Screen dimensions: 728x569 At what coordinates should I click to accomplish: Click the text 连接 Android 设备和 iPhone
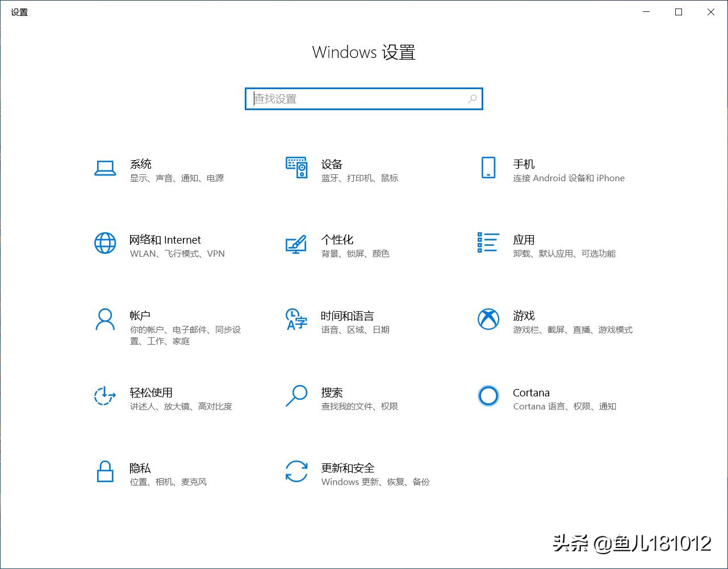[568, 178]
